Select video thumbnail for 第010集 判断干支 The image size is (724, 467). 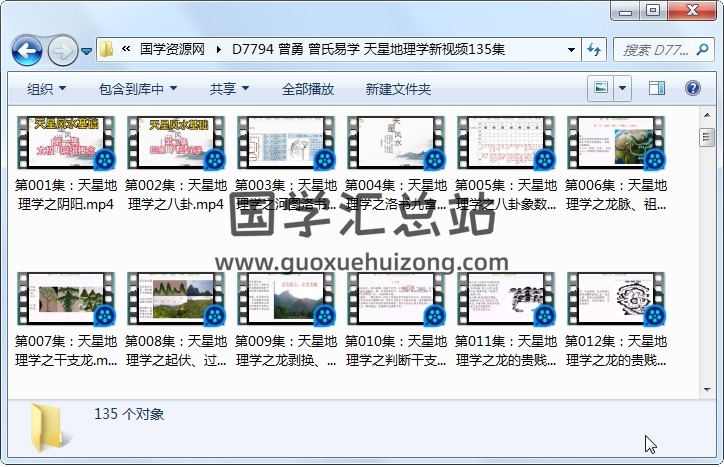[396, 298]
